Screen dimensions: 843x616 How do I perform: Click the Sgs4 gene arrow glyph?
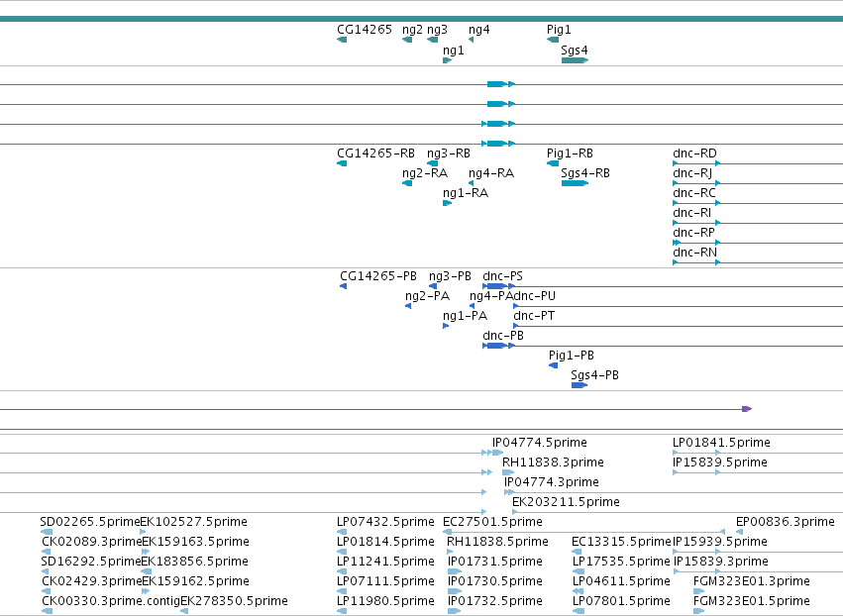(x=575, y=60)
